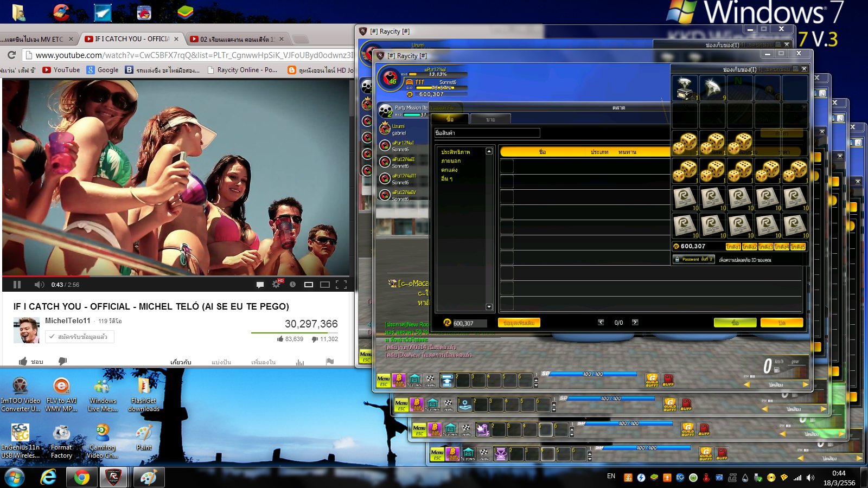Click the category list scroll-up arrow
The image size is (868, 488).
click(x=489, y=151)
